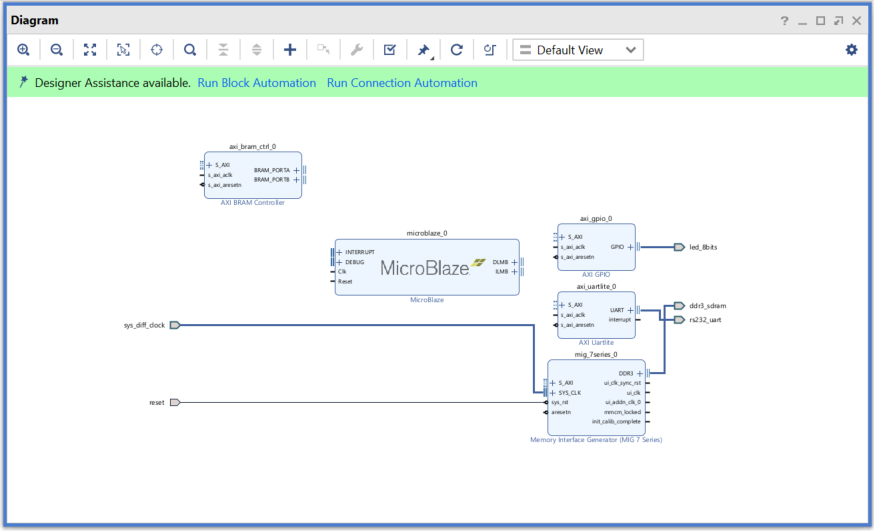Expand UART interface on axi_uartlite_0
Screen dimensions: 874x531
(x=630, y=310)
